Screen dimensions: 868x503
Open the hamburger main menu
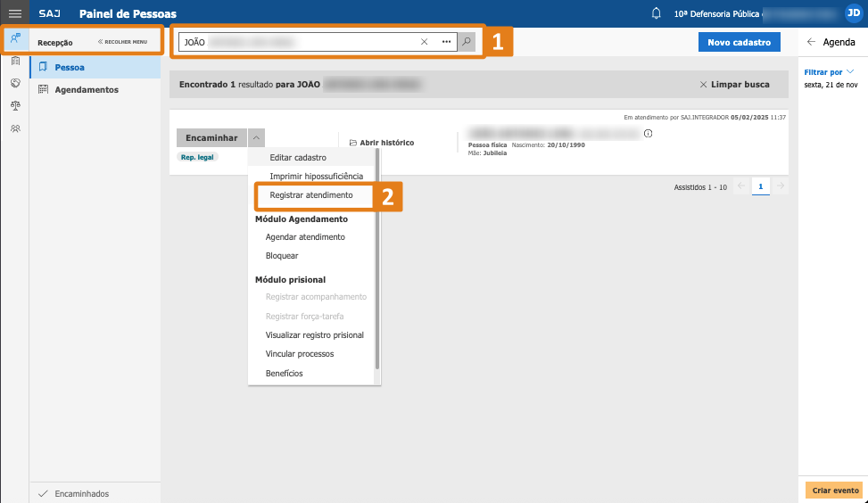14,13
